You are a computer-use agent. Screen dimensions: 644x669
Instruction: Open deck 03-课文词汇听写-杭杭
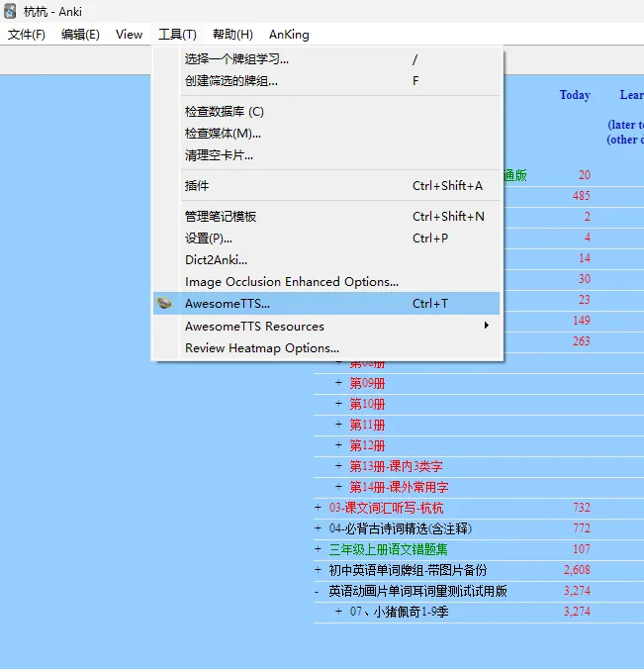pos(386,508)
